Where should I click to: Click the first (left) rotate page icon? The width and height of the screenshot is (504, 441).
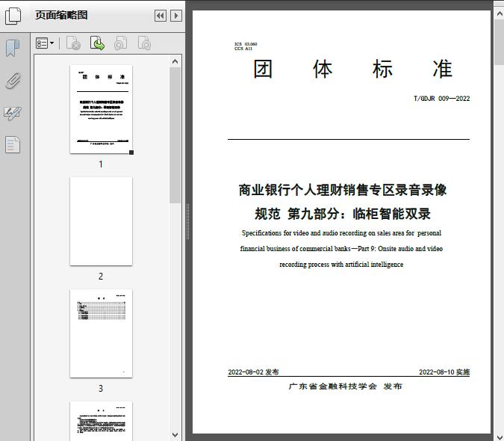click(x=120, y=44)
